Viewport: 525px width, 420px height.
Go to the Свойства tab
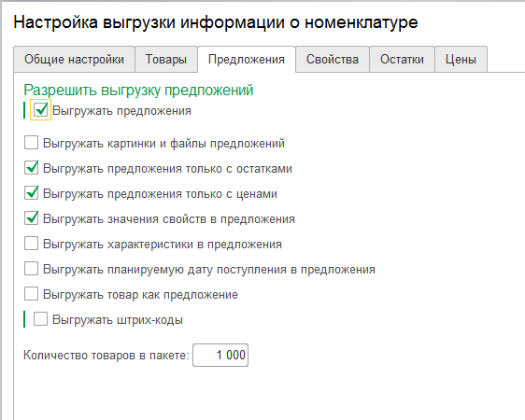[333, 59]
